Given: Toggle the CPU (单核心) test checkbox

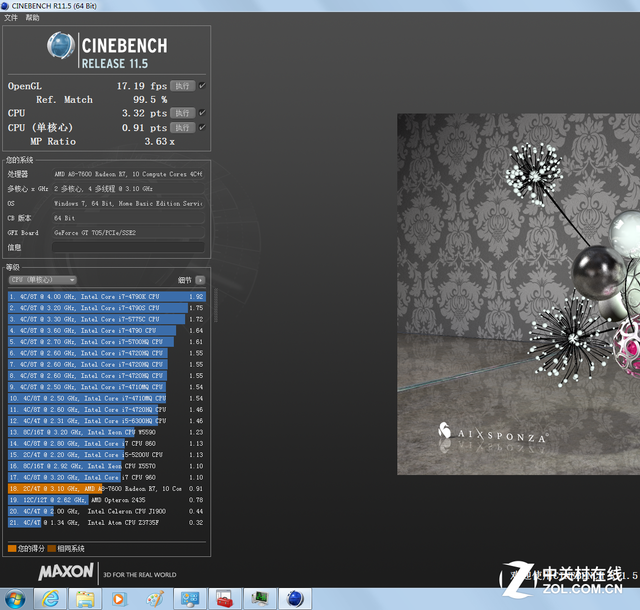Looking at the screenshot, I should 202,127.
